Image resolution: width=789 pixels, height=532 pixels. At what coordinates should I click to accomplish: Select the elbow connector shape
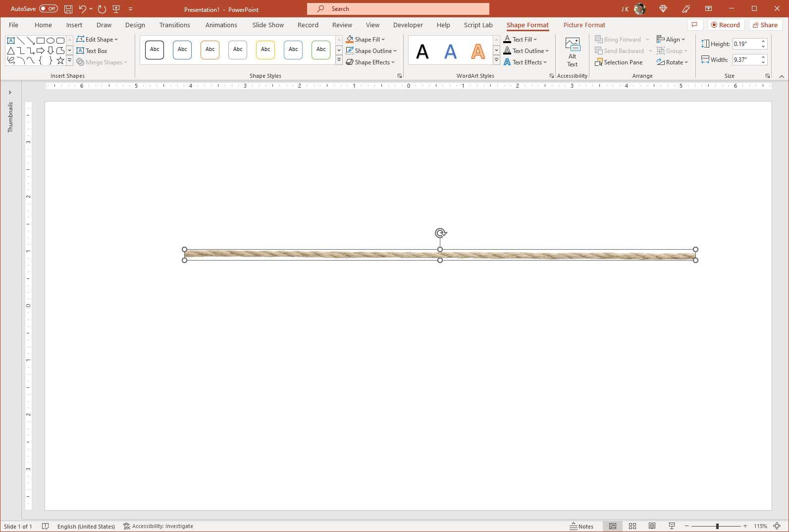pos(20,51)
